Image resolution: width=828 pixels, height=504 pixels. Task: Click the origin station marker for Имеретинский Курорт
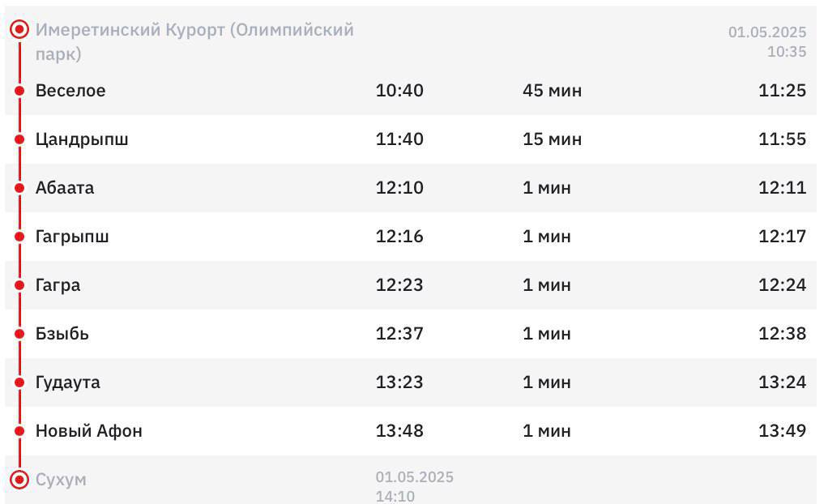19,29
